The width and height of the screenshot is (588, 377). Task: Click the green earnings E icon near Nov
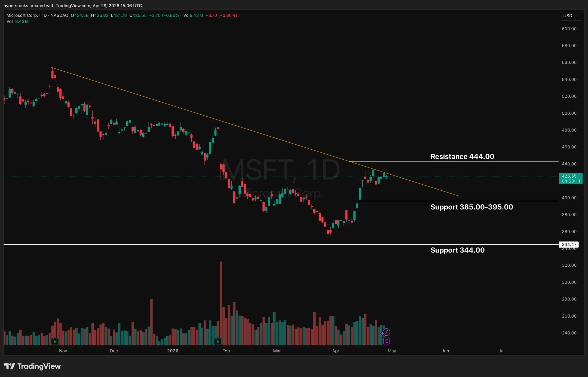[x=55, y=341]
